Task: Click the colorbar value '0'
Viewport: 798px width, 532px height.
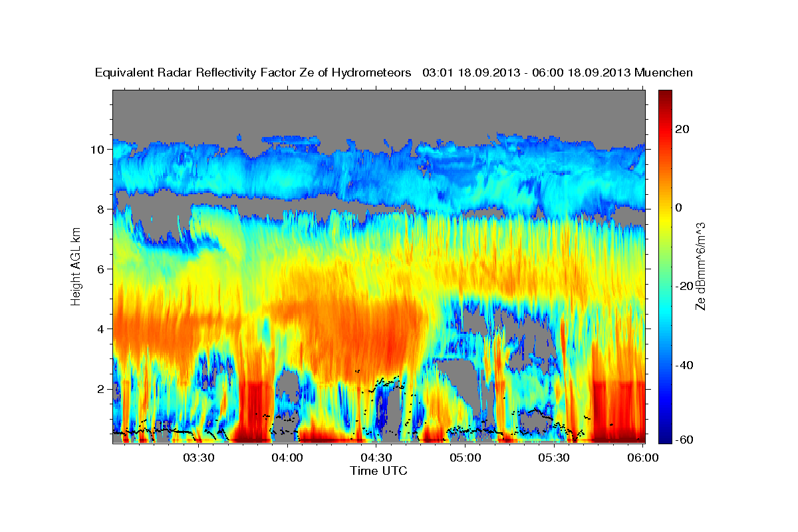Action: coord(680,207)
